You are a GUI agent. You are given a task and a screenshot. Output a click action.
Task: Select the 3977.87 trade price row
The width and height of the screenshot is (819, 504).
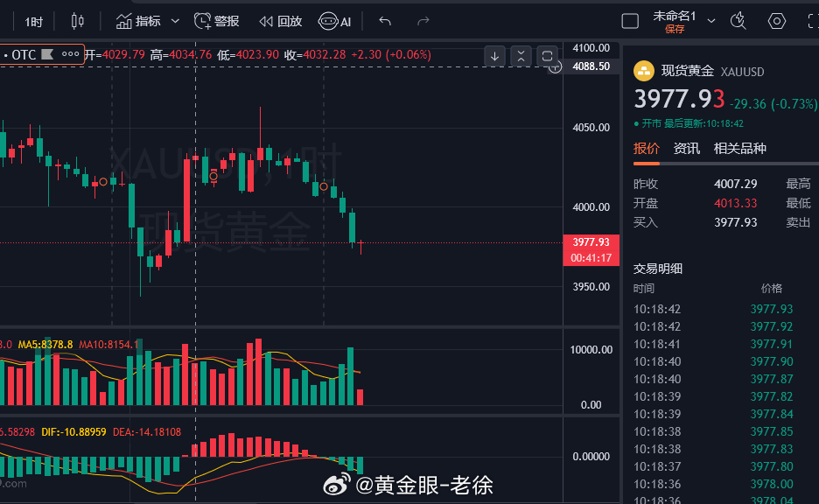[772, 379]
